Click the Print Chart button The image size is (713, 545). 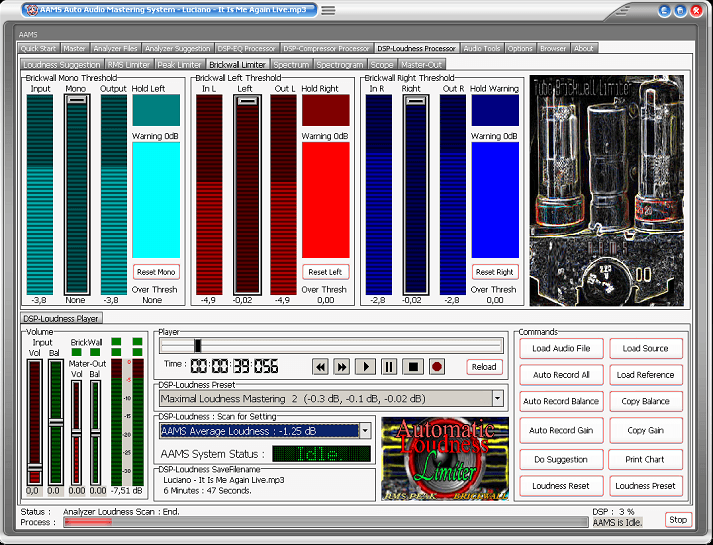click(645, 460)
